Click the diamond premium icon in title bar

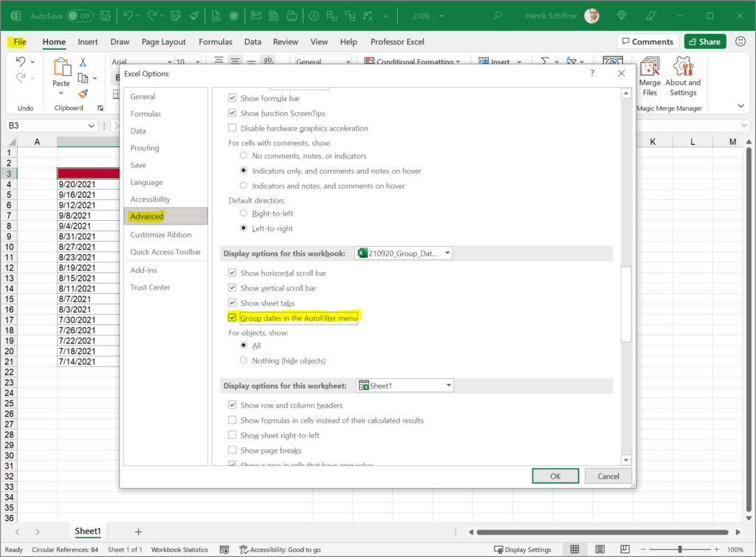(622, 16)
